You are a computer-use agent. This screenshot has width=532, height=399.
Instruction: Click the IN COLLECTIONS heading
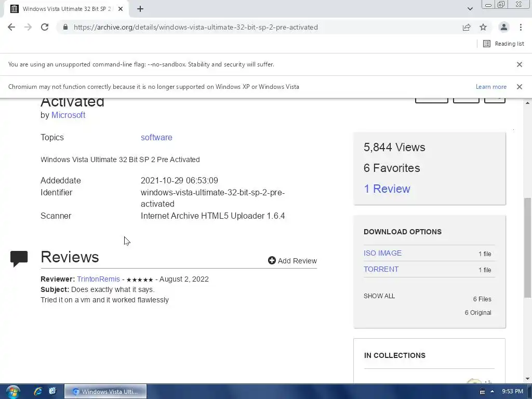click(395, 355)
